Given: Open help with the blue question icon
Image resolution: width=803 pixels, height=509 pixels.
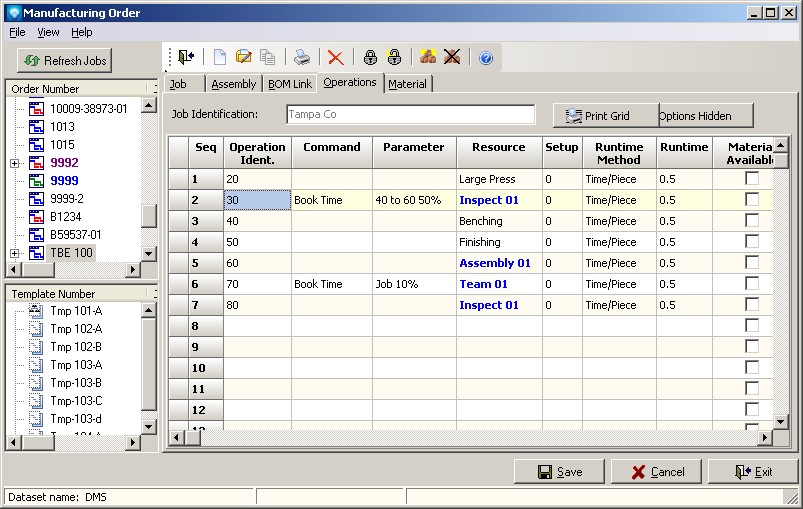Looking at the screenshot, I should click(486, 58).
